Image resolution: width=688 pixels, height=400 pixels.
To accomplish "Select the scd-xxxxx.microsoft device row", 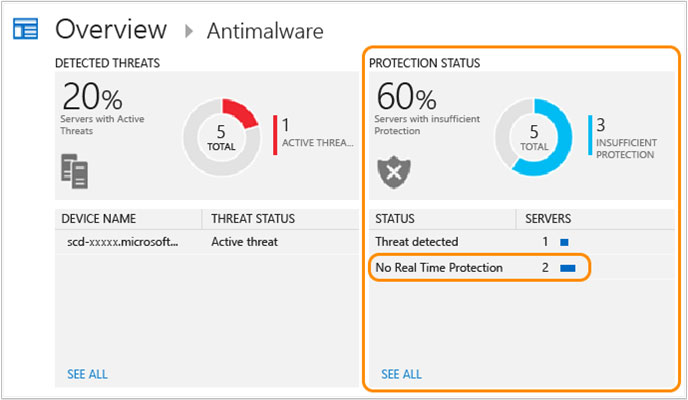I will tap(207, 242).
